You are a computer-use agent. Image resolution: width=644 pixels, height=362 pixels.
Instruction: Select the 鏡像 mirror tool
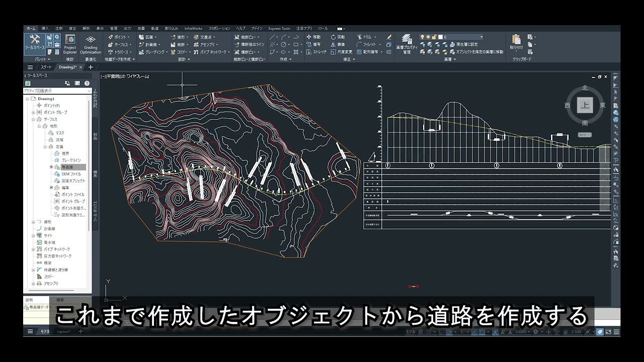pyautogui.click(x=338, y=44)
